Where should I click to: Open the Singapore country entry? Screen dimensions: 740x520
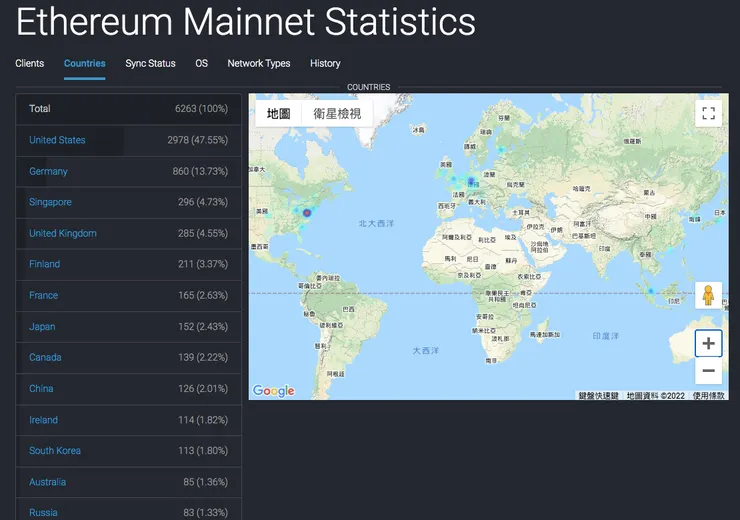click(50, 202)
